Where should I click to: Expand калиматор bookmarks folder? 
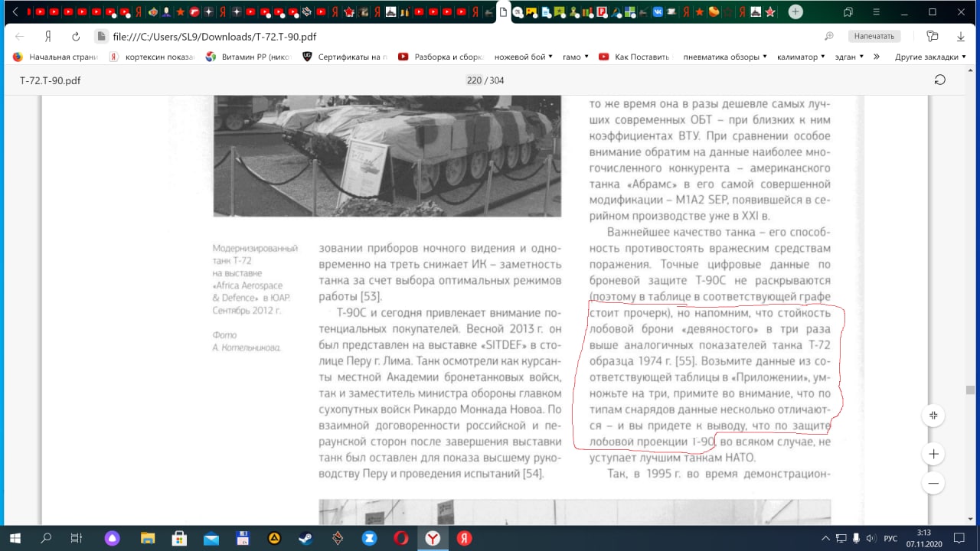[801, 57]
